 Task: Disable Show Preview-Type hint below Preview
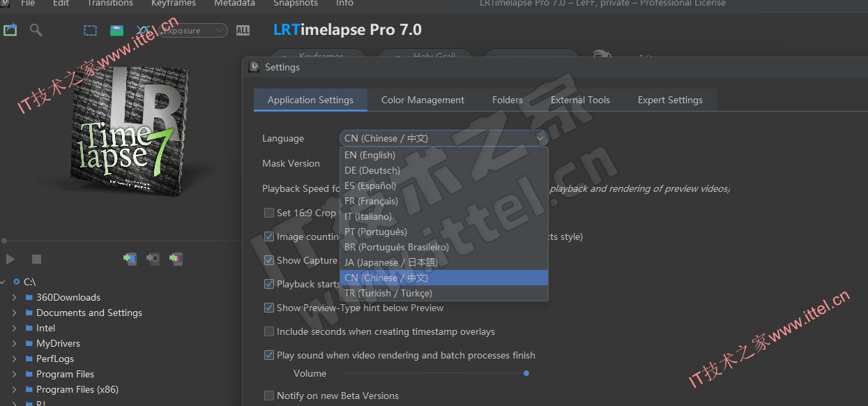(269, 308)
